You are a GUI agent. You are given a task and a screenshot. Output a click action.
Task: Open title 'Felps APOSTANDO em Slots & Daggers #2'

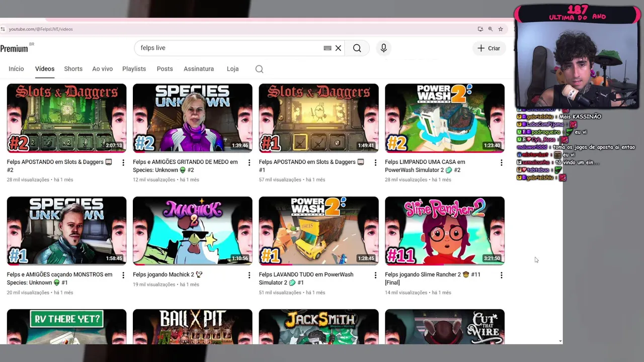(x=59, y=166)
